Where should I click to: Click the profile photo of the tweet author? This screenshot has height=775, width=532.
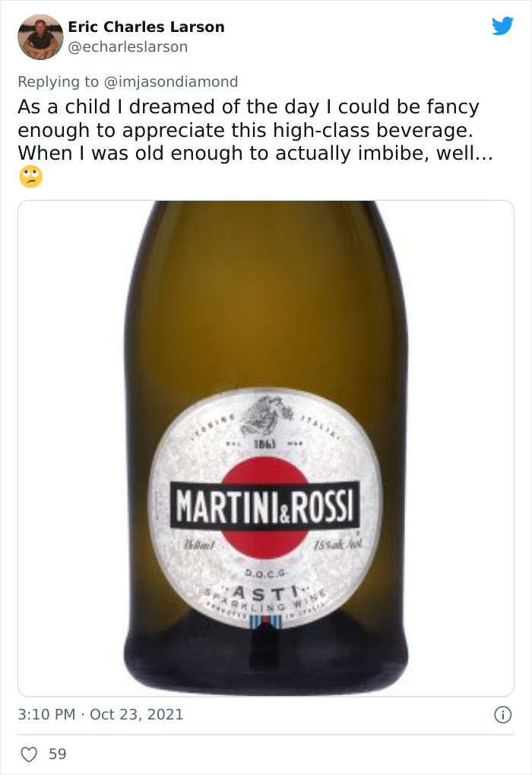pos(40,37)
